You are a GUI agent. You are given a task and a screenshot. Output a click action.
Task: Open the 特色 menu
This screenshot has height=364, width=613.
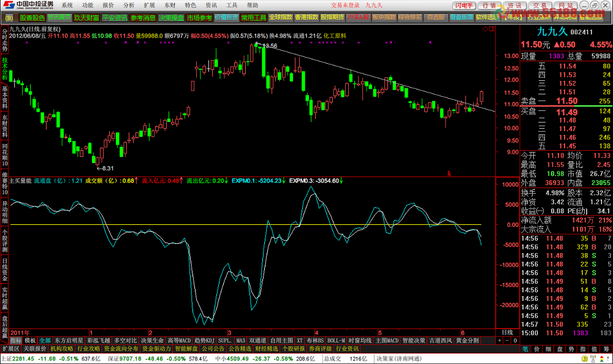click(191, 5)
